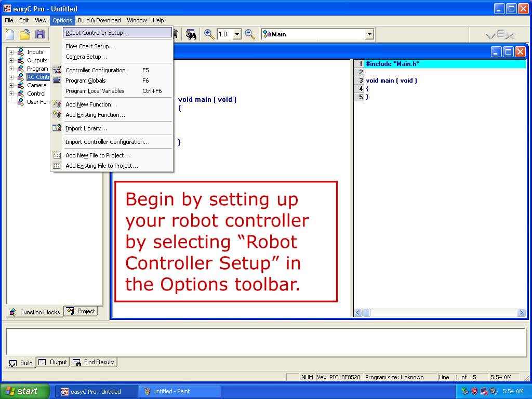
Task: Open the File menu
Action: pyautogui.click(x=9, y=20)
